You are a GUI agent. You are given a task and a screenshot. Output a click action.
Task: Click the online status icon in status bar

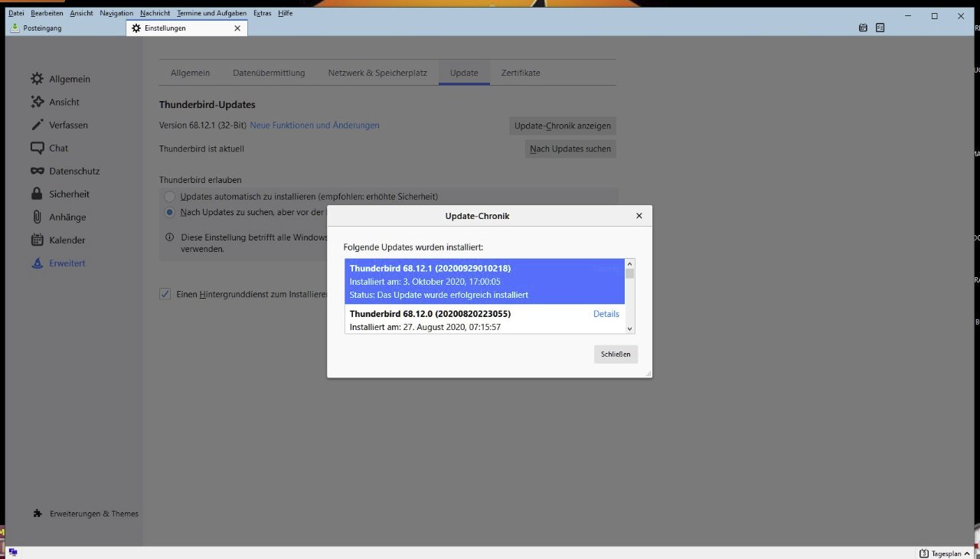tap(13, 552)
